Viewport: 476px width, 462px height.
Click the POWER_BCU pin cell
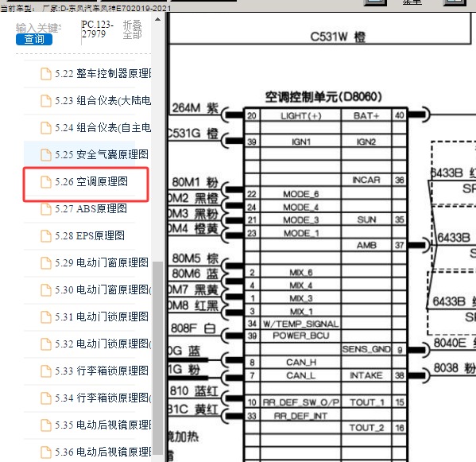tap(301, 336)
